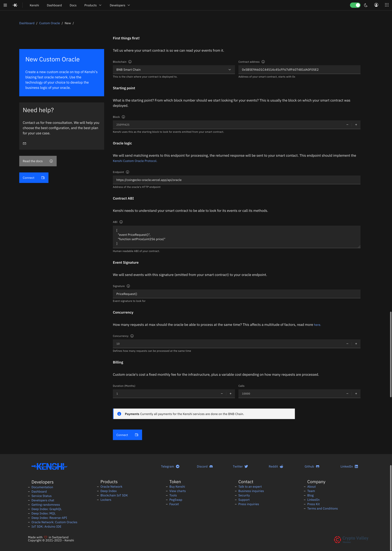Open the hamburger menu icon
The height and width of the screenshot is (551, 392).
point(5,5)
